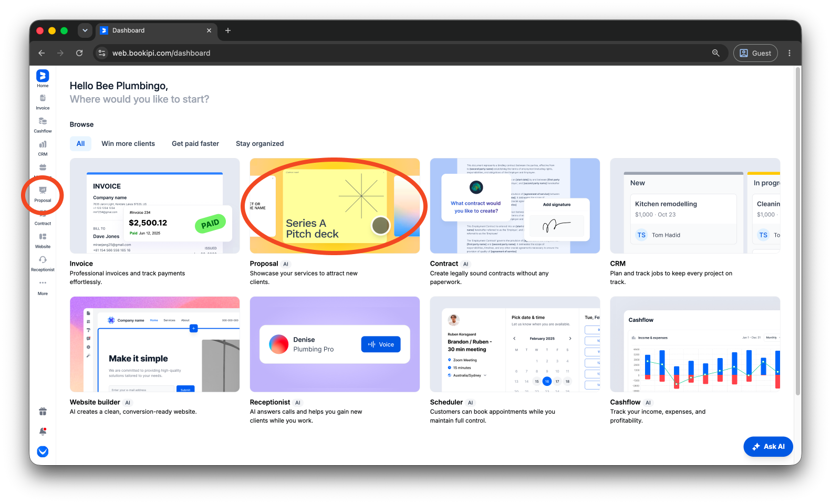Click the More three-dots sidebar item
831x504 pixels.
point(43,287)
